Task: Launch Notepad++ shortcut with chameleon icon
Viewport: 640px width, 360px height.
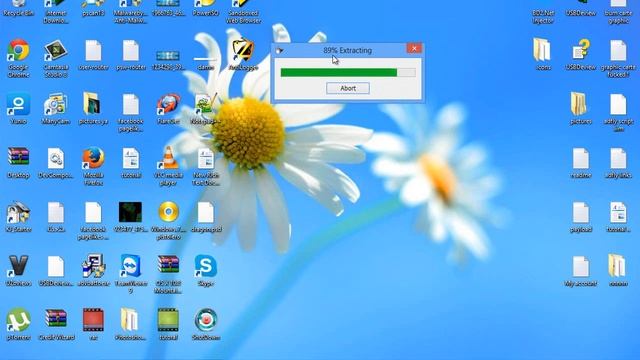Action: (x=206, y=109)
